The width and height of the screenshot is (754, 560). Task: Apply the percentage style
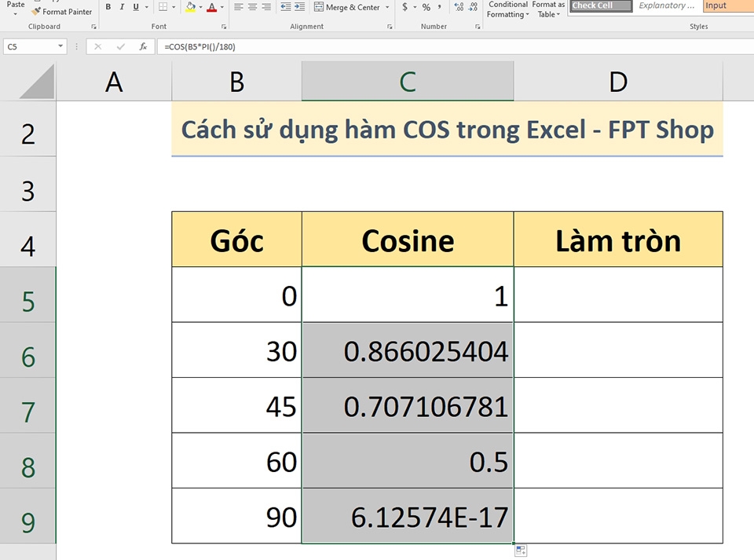[x=425, y=6]
